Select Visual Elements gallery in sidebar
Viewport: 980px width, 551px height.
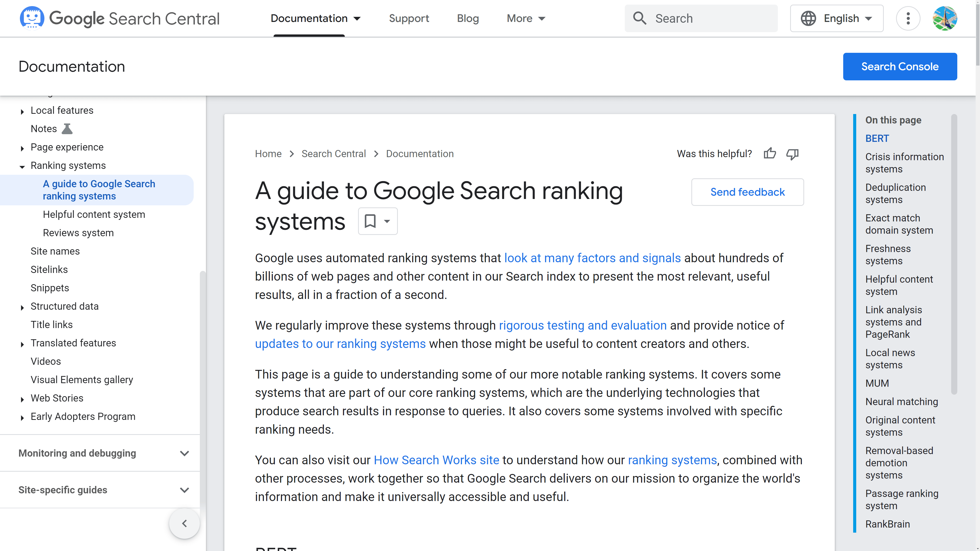(82, 380)
